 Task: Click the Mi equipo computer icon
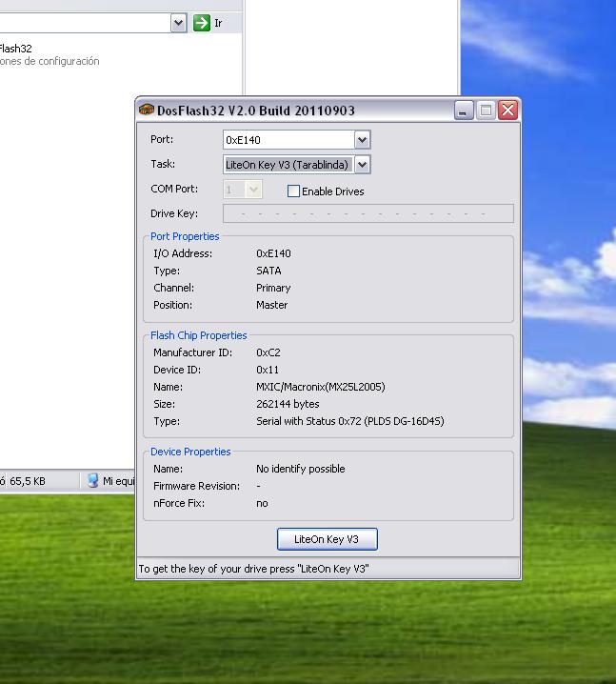(93, 481)
